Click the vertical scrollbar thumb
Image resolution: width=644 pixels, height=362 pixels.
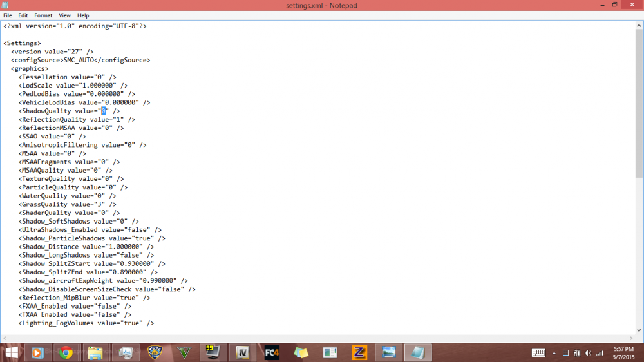(x=639, y=104)
